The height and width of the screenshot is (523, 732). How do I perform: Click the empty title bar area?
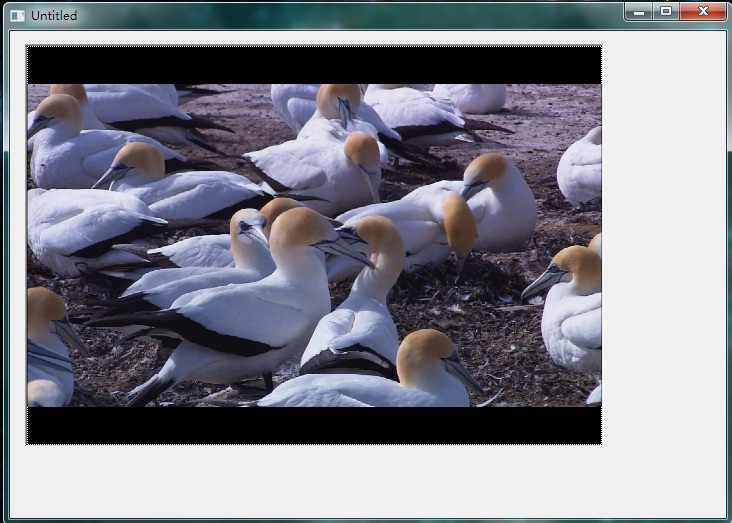350,14
